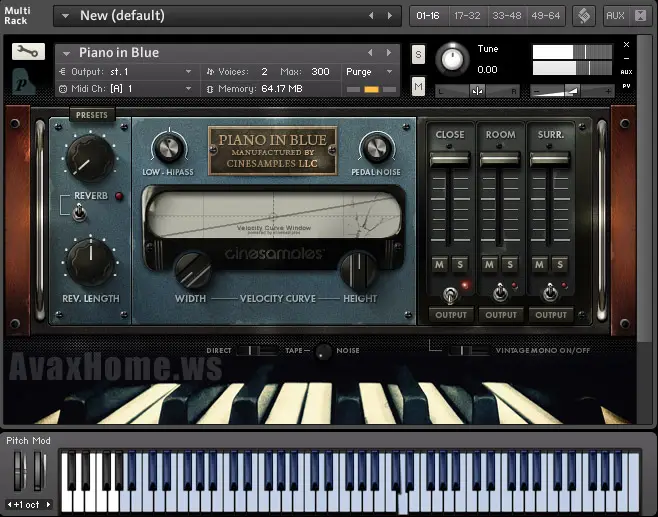Click the Tune value 0.00
This screenshot has height=517, width=658.
click(x=487, y=70)
